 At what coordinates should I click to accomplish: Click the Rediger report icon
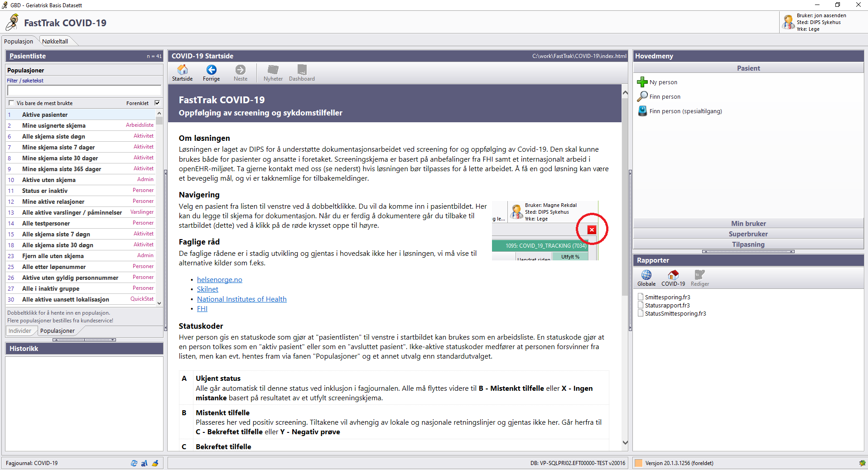[x=699, y=275]
